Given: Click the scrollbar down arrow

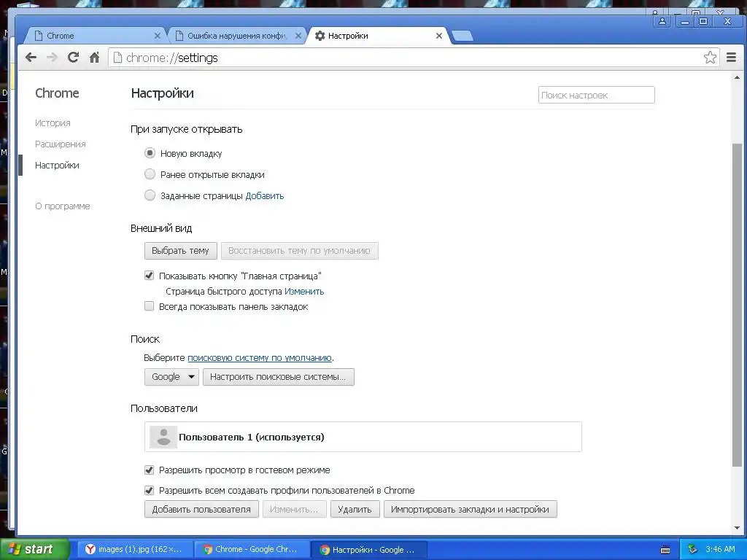Looking at the screenshot, I should point(737,528).
